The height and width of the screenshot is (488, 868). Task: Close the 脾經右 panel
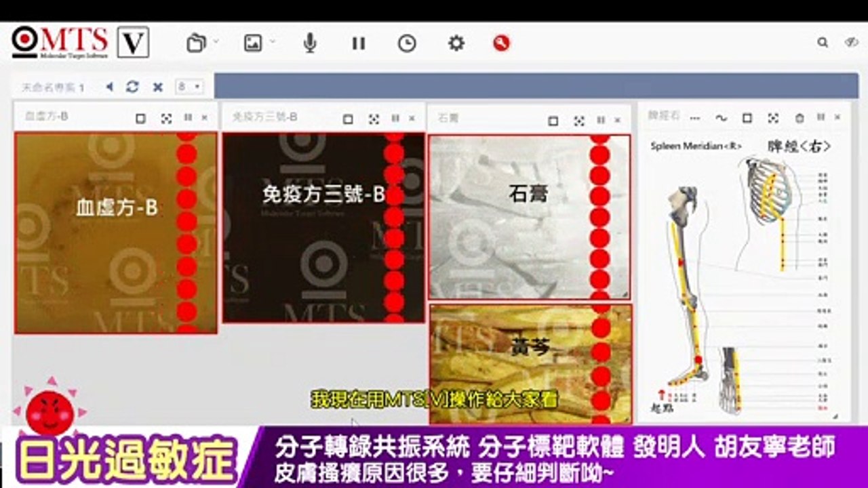pyautogui.click(x=837, y=117)
